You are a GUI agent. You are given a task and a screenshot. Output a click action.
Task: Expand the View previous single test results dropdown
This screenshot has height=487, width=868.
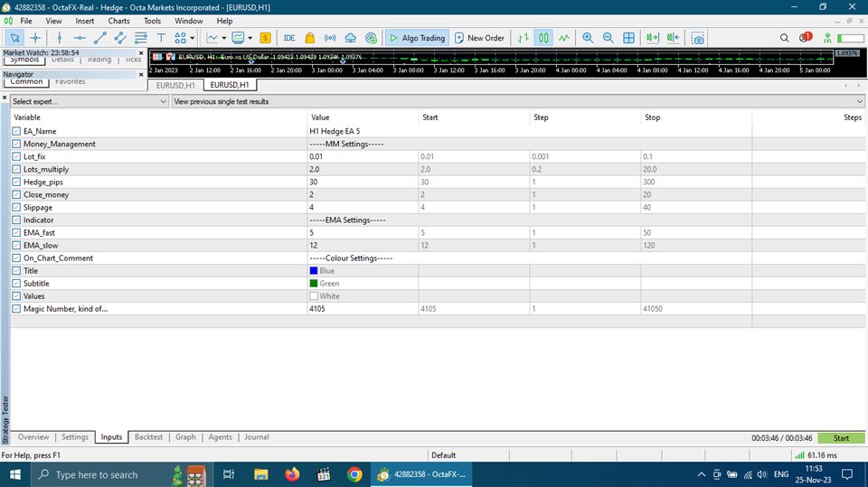tap(518, 101)
